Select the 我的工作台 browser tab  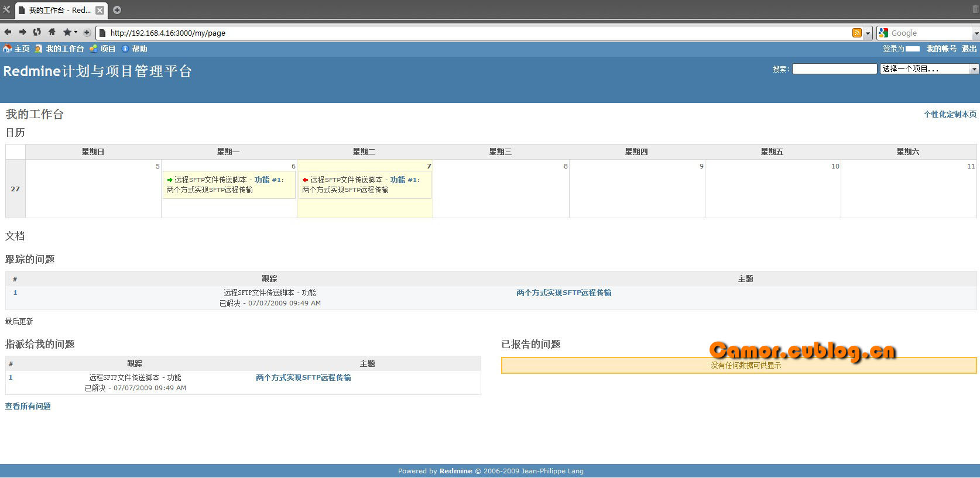60,10
